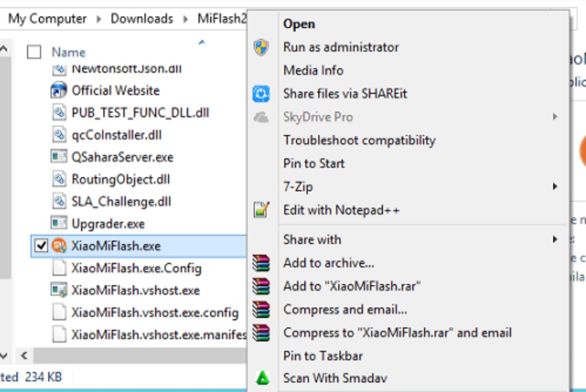Click the horizontal scrollbar left arrow
Image resolution: width=586 pixels, height=392 pixels.
tap(24, 356)
